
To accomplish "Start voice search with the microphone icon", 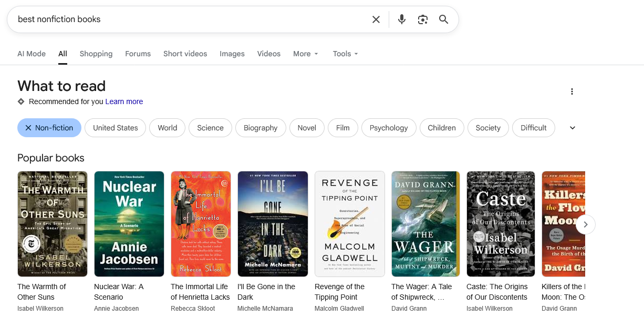I will [x=402, y=19].
